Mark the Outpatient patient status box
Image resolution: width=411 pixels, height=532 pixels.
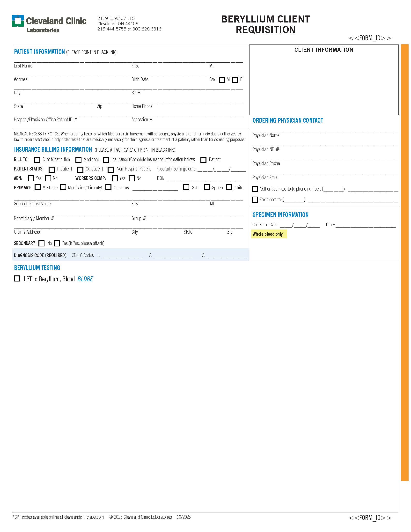(80, 170)
